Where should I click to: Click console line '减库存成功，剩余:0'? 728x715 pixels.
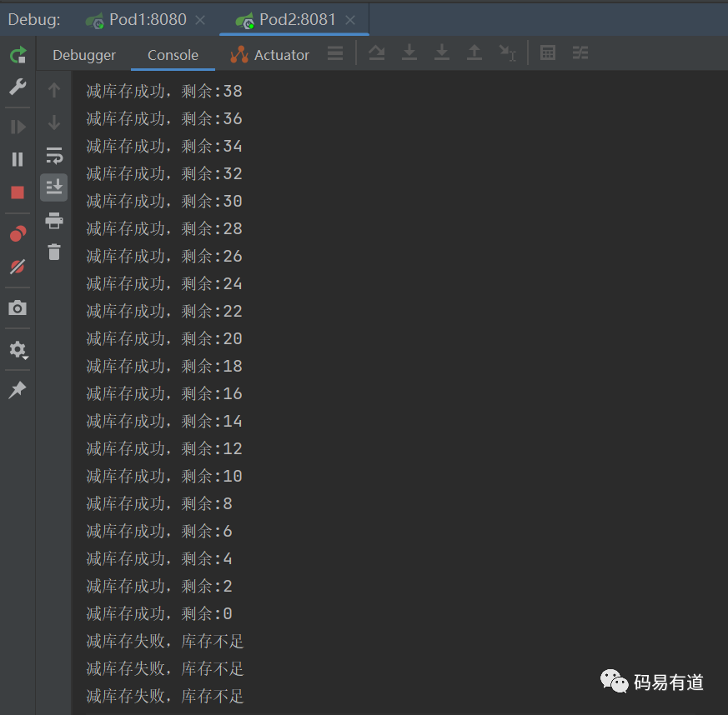[x=159, y=613]
